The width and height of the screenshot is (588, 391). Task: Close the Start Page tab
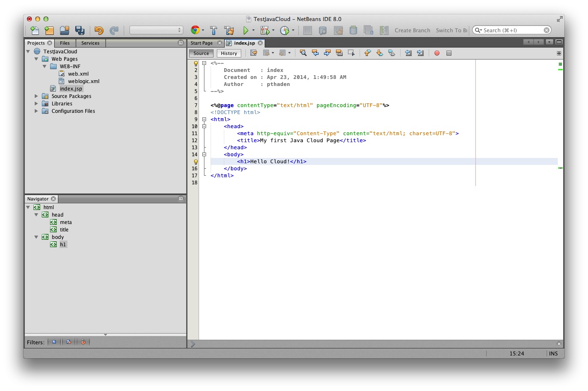coord(220,43)
